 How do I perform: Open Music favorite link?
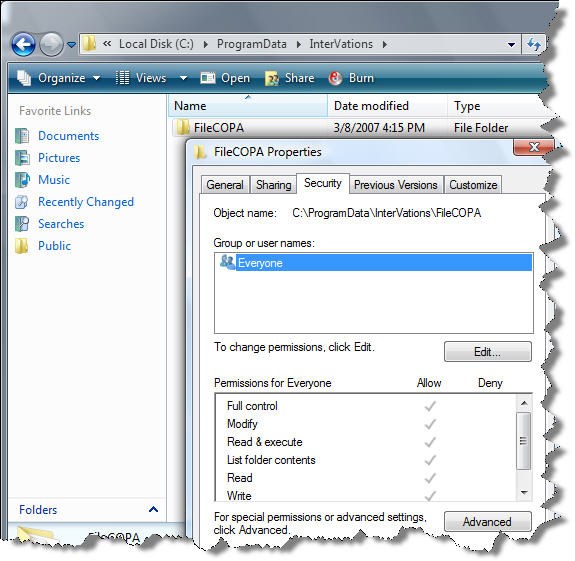click(x=54, y=180)
